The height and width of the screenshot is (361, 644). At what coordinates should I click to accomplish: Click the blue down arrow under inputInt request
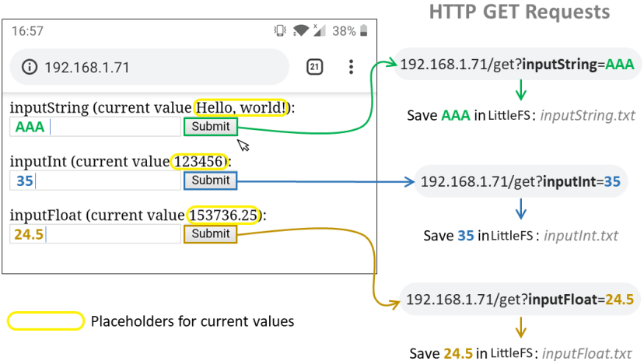pyautogui.click(x=520, y=209)
